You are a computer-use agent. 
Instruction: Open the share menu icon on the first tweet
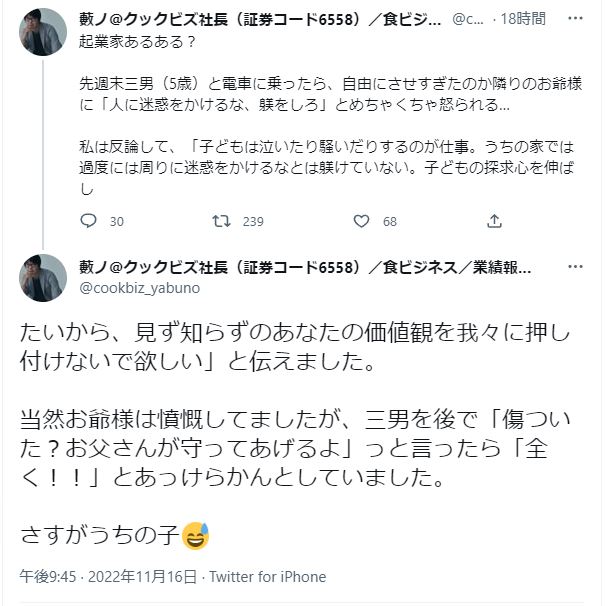(494, 221)
